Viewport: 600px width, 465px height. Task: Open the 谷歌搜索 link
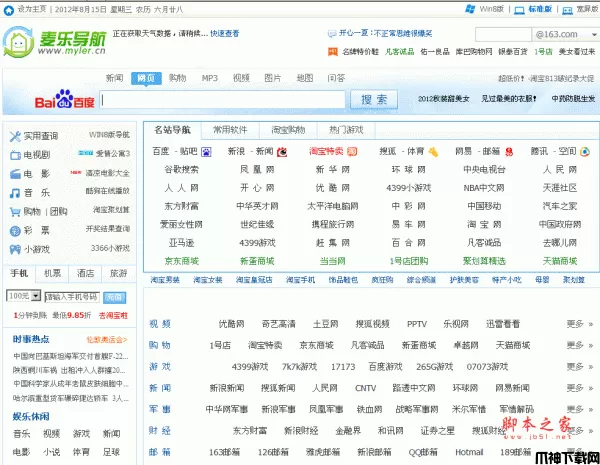click(x=181, y=170)
